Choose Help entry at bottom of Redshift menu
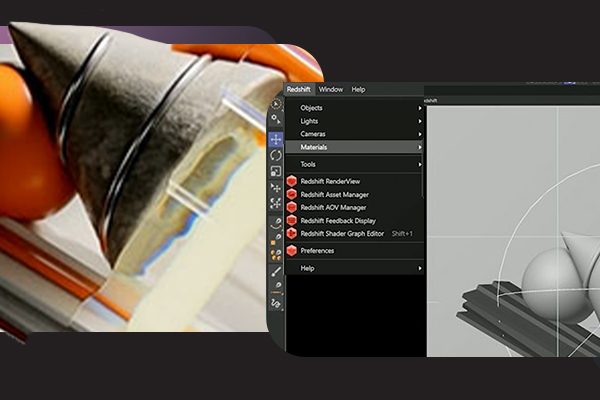The image size is (600, 400). [308, 268]
